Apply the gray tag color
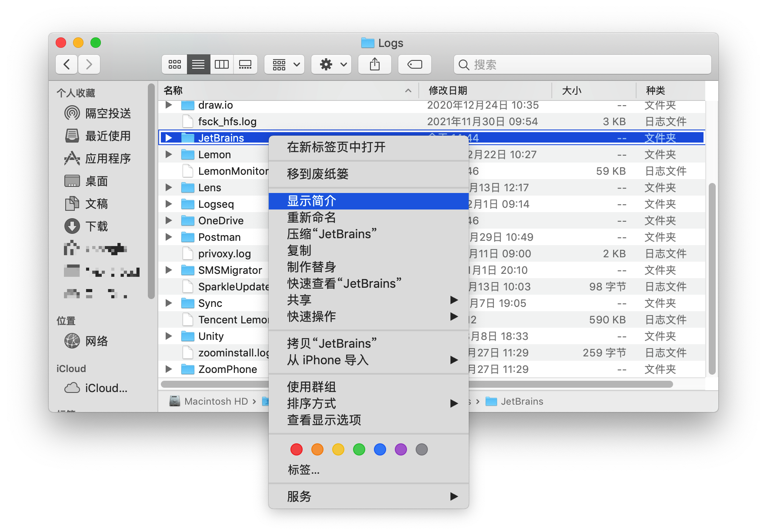The image size is (767, 532). coord(422,449)
